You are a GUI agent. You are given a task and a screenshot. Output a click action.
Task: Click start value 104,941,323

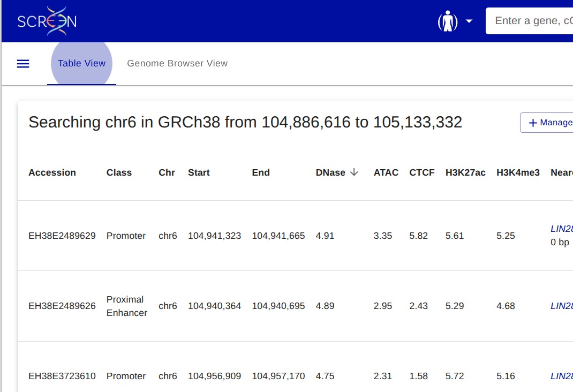pyautogui.click(x=215, y=236)
